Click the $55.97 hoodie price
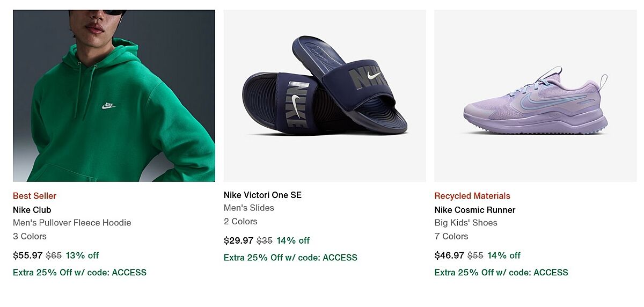 [x=27, y=255]
